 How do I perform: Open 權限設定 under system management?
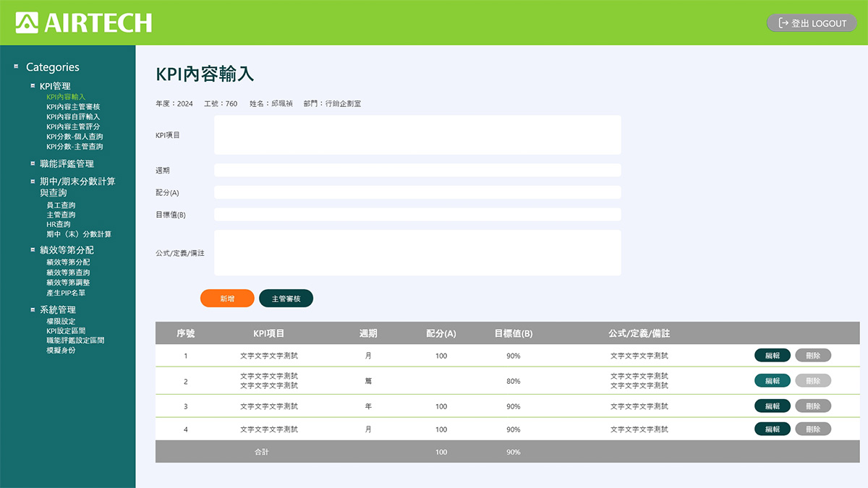click(61, 321)
